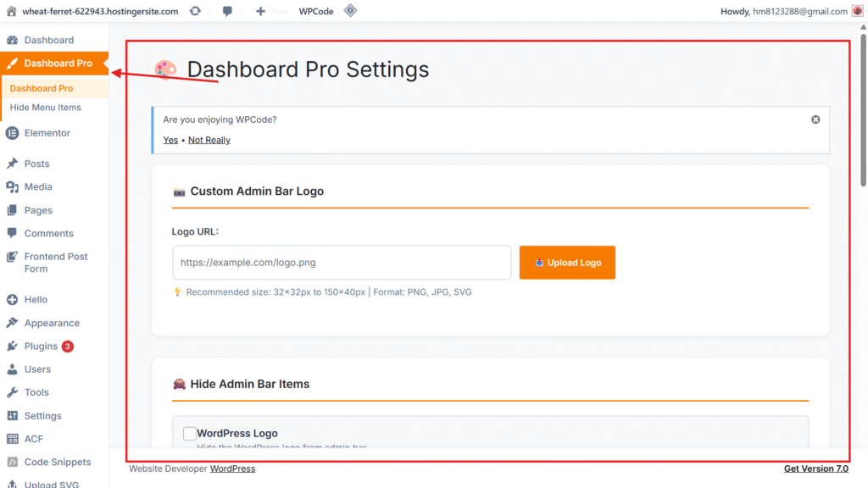Click Get Version 7.0 link
The height and width of the screenshot is (488, 868).
point(816,469)
